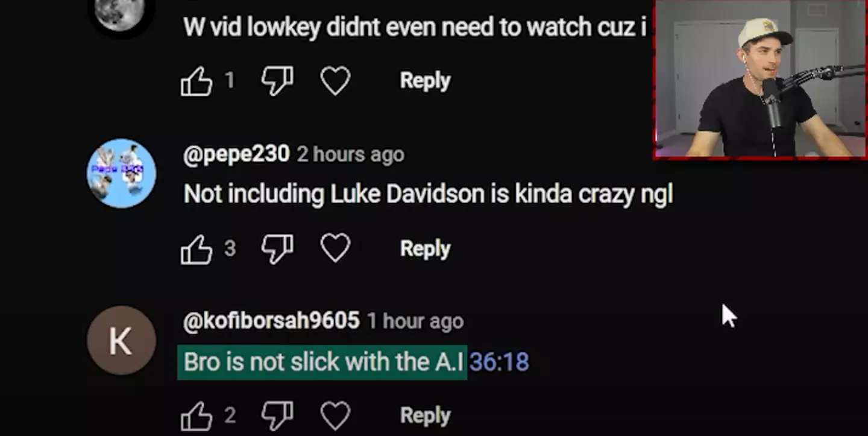Click the webcam overlay in the corner
Image resolution: width=868 pixels, height=436 pixels.
[761, 79]
